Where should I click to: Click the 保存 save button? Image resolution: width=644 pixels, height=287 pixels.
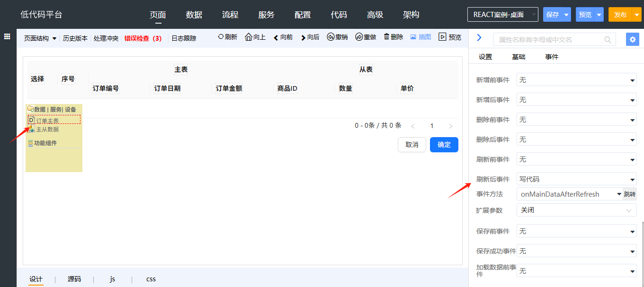[x=553, y=15]
